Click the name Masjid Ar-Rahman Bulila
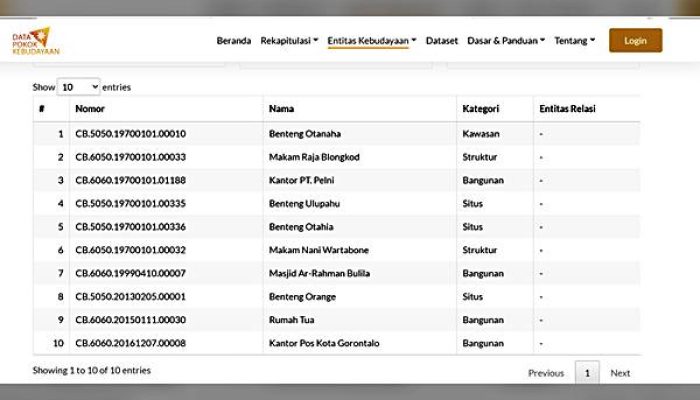The image size is (700, 400). (x=319, y=273)
